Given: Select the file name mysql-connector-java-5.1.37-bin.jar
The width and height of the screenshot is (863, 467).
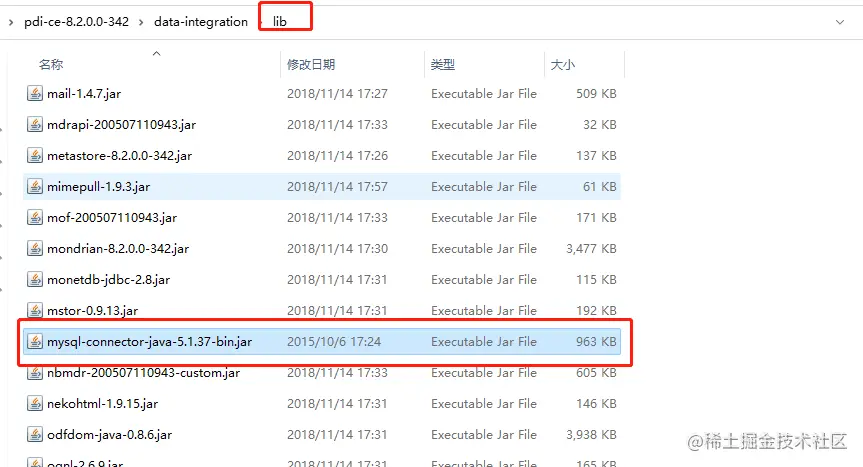Looking at the screenshot, I should (149, 342).
